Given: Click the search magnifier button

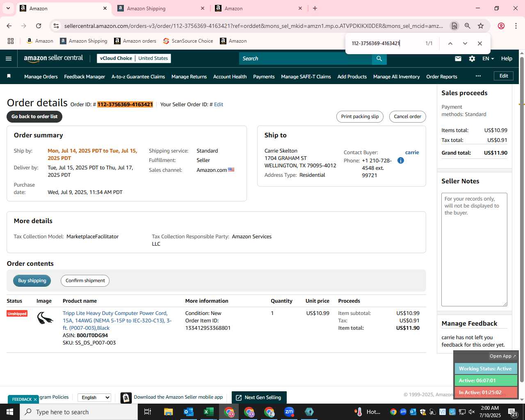Looking at the screenshot, I should coord(379,59).
